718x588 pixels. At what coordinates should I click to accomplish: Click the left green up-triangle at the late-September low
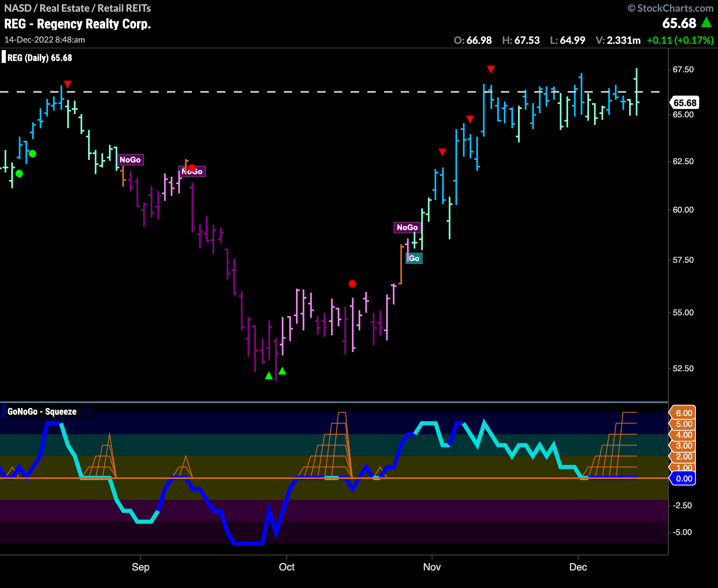[x=269, y=376]
